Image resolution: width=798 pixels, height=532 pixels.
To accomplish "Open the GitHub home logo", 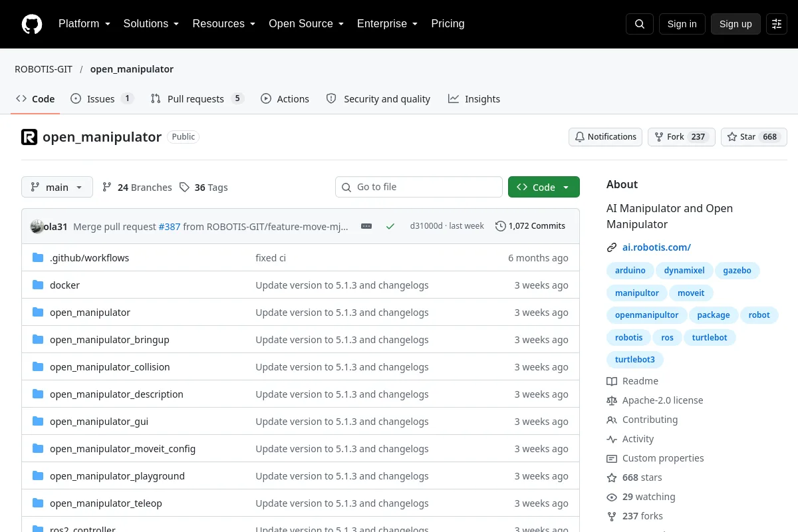I will [x=32, y=24].
